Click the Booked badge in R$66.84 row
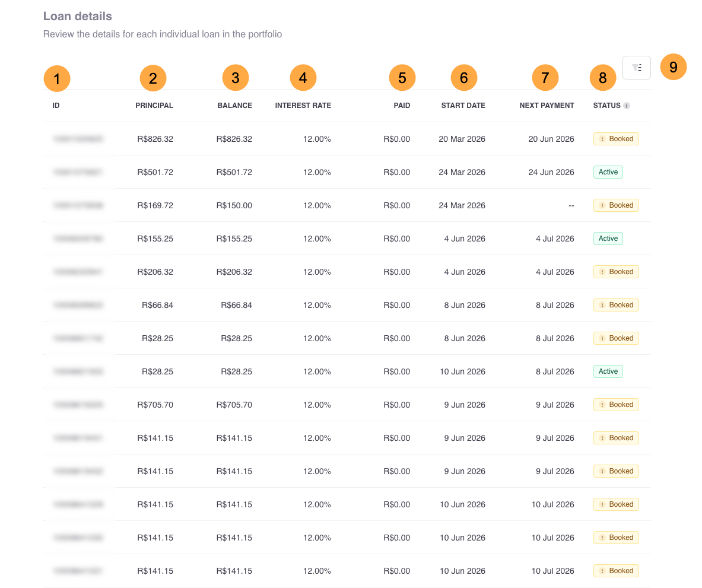 (616, 305)
